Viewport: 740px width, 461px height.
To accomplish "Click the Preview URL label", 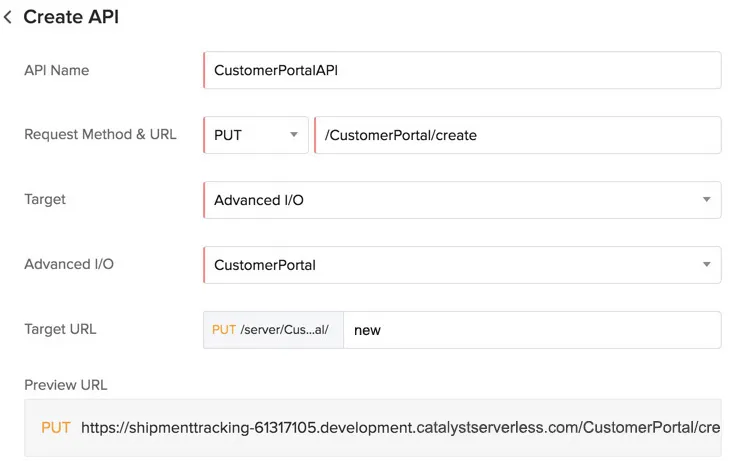I will pos(66,385).
